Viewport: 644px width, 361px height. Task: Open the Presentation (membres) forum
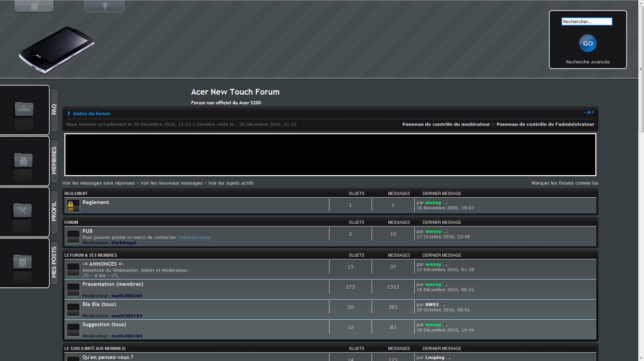pyautogui.click(x=113, y=284)
